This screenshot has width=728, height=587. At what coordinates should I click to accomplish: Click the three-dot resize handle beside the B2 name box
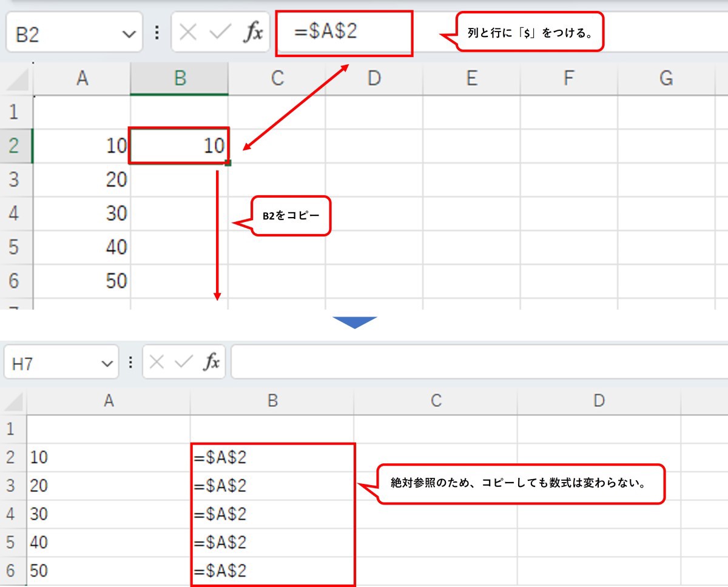point(157,33)
